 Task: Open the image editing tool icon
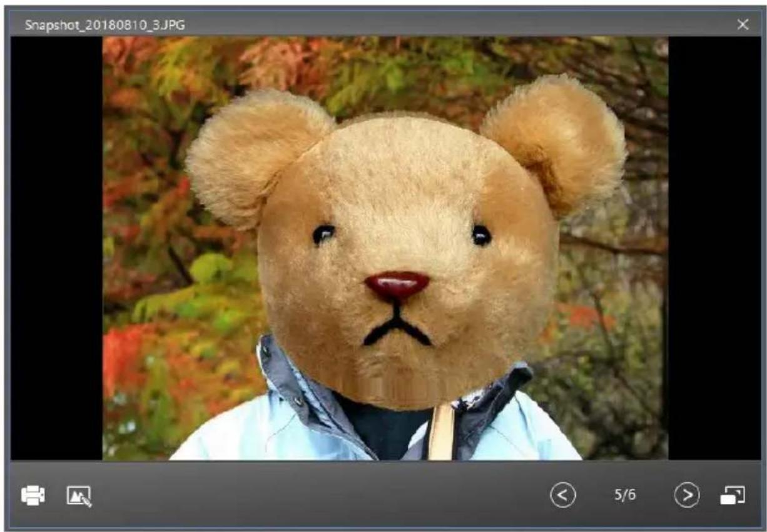click(x=79, y=496)
